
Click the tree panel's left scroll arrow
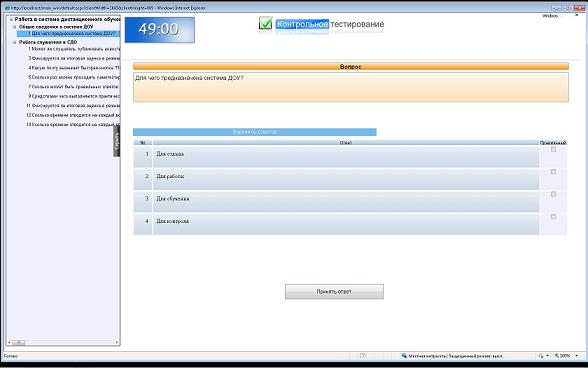click(9, 342)
